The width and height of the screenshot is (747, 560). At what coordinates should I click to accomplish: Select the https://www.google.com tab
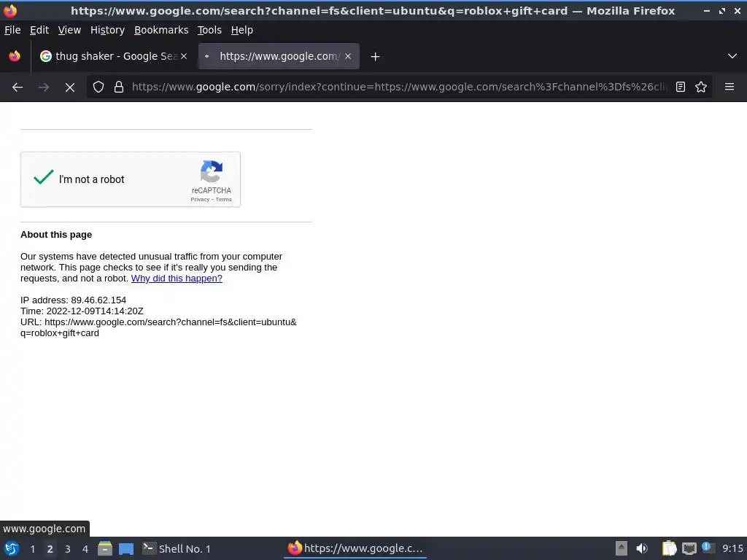tap(279, 56)
